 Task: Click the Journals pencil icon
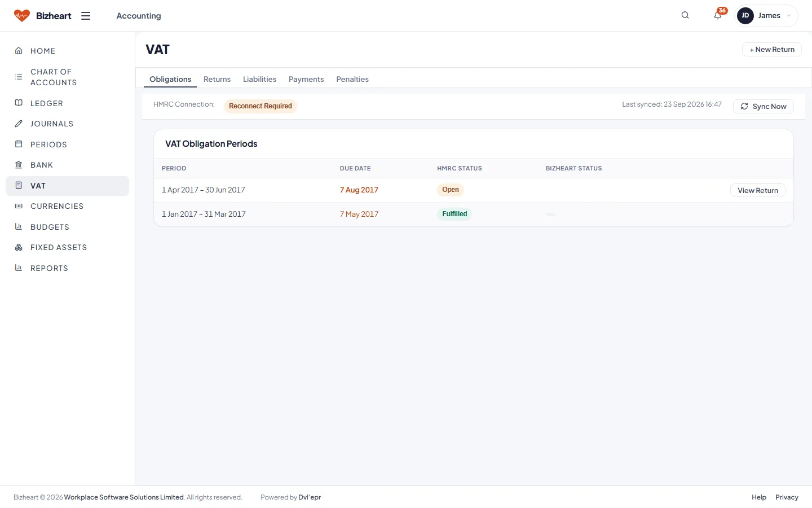pyautogui.click(x=19, y=124)
